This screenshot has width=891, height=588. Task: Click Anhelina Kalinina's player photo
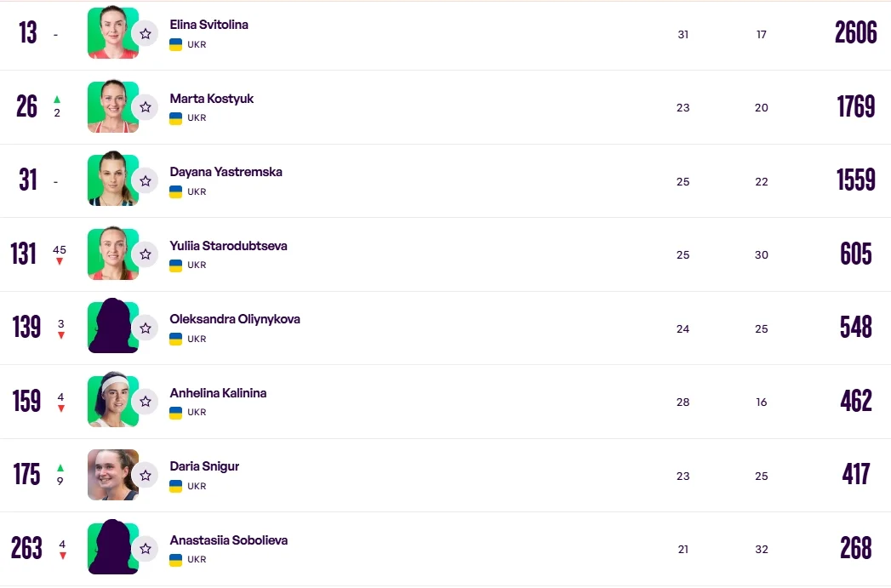(x=111, y=400)
